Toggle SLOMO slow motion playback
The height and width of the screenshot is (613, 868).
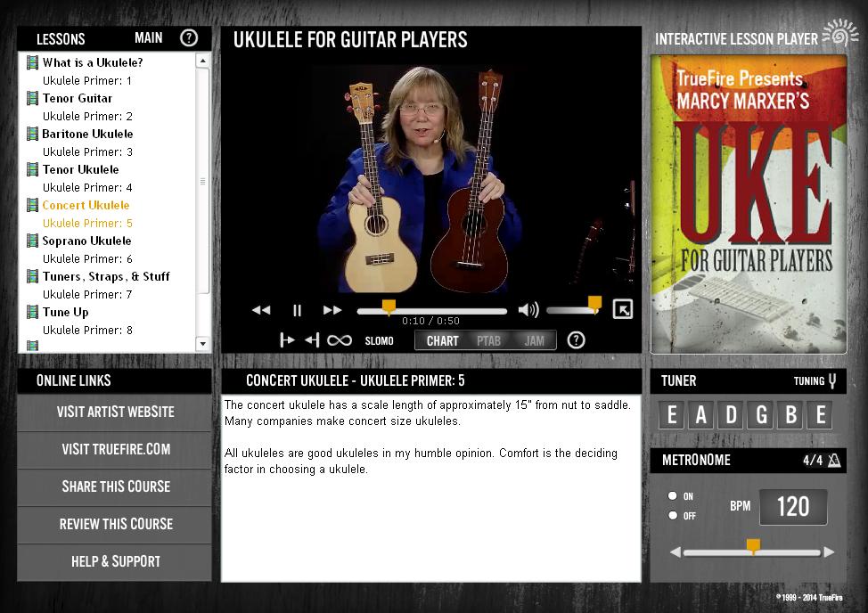[380, 340]
